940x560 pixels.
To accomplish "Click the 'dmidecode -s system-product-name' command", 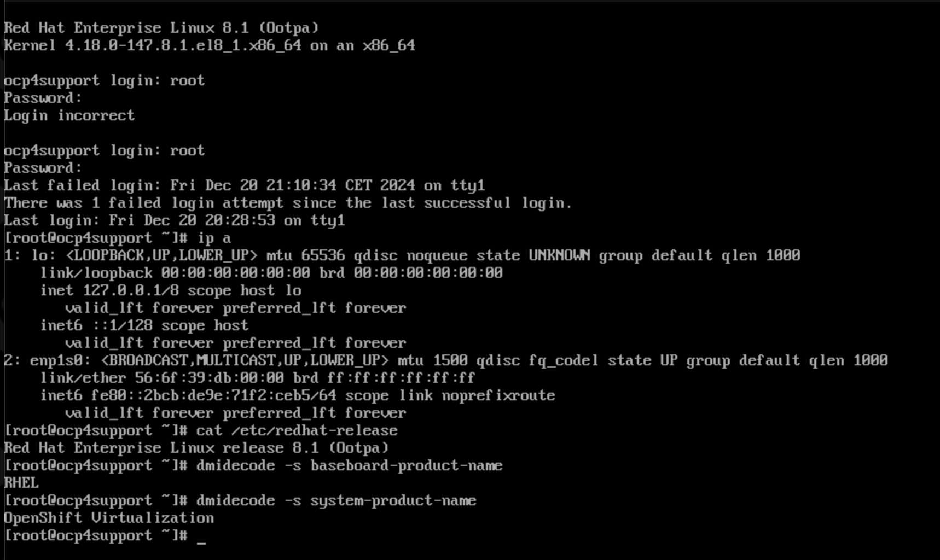I will pyautogui.click(x=336, y=501).
